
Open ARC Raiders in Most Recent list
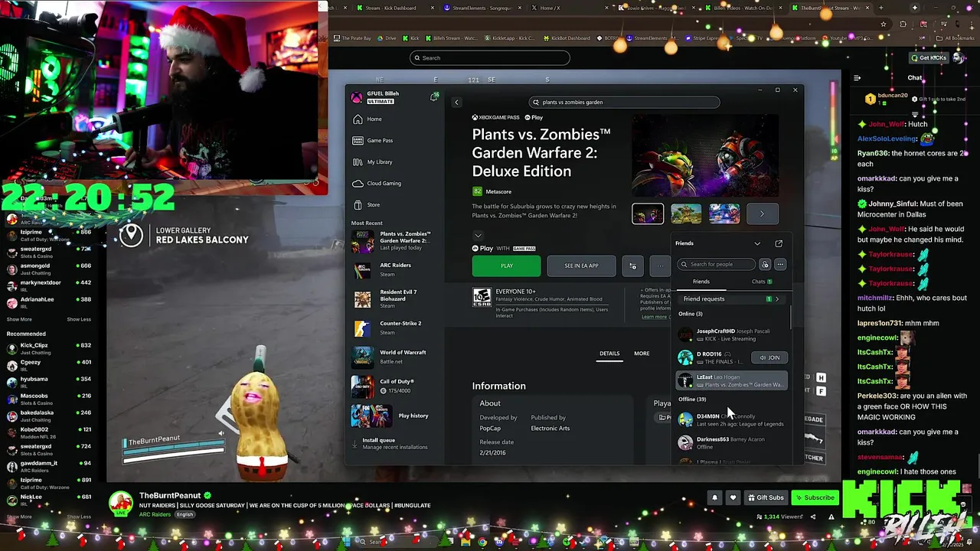point(394,269)
